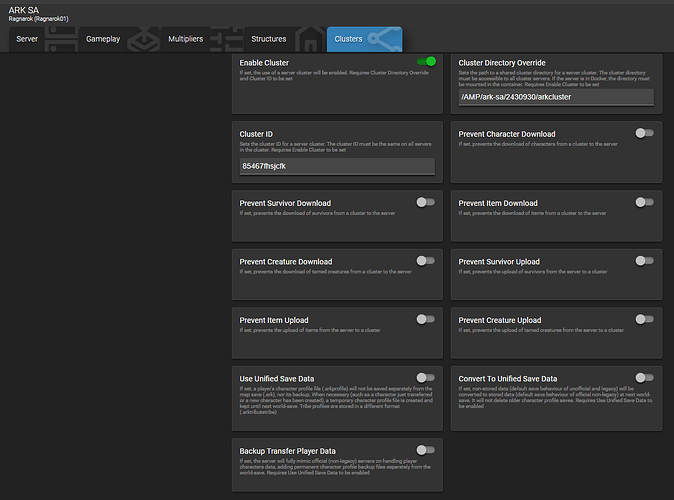The height and width of the screenshot is (500, 674).
Task: Click the Use Unified Save Data heading
Action: [277, 378]
